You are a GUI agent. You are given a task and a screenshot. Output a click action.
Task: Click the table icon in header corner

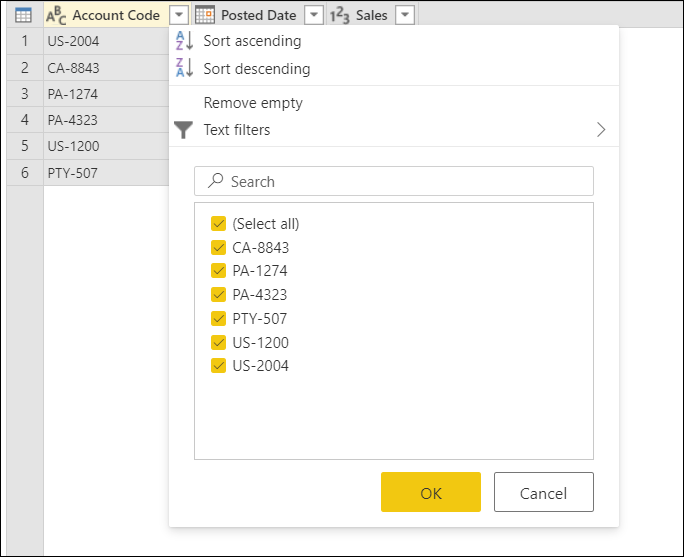click(23, 15)
